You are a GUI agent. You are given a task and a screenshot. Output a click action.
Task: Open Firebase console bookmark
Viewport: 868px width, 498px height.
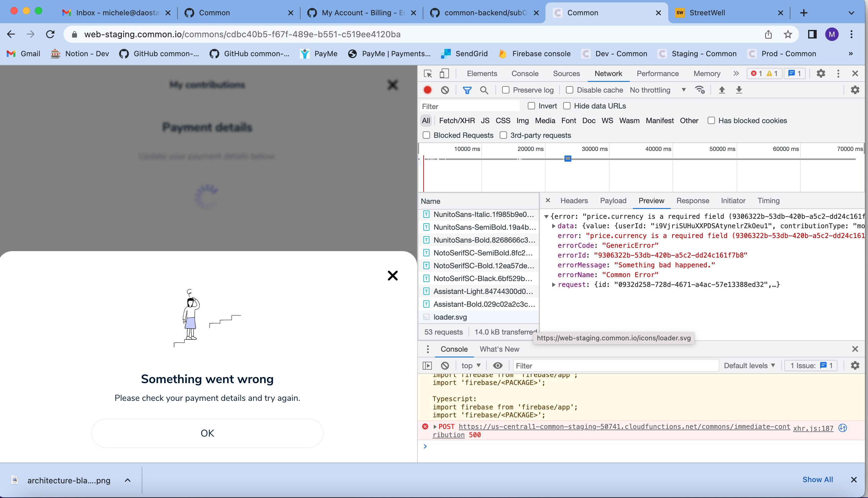tap(535, 54)
